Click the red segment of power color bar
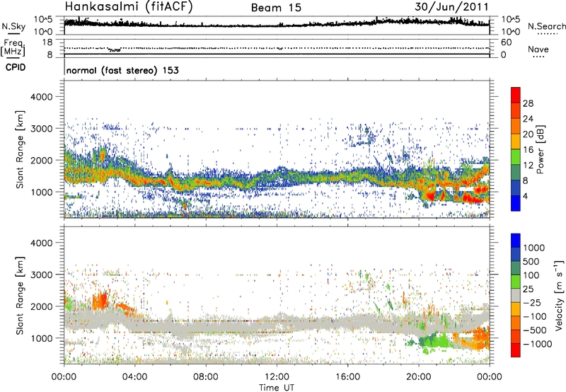Image resolution: width=566 pixels, height=392 pixels. [516, 95]
